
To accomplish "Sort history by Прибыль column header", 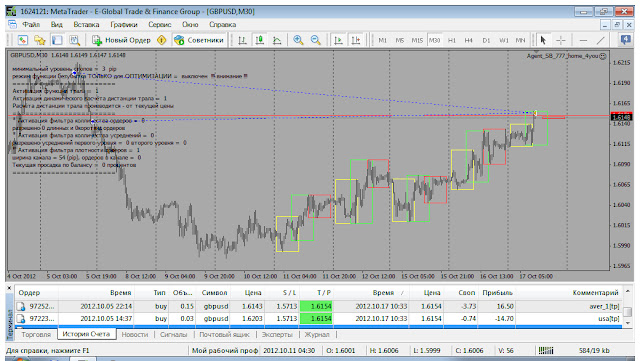I will coord(497,292).
